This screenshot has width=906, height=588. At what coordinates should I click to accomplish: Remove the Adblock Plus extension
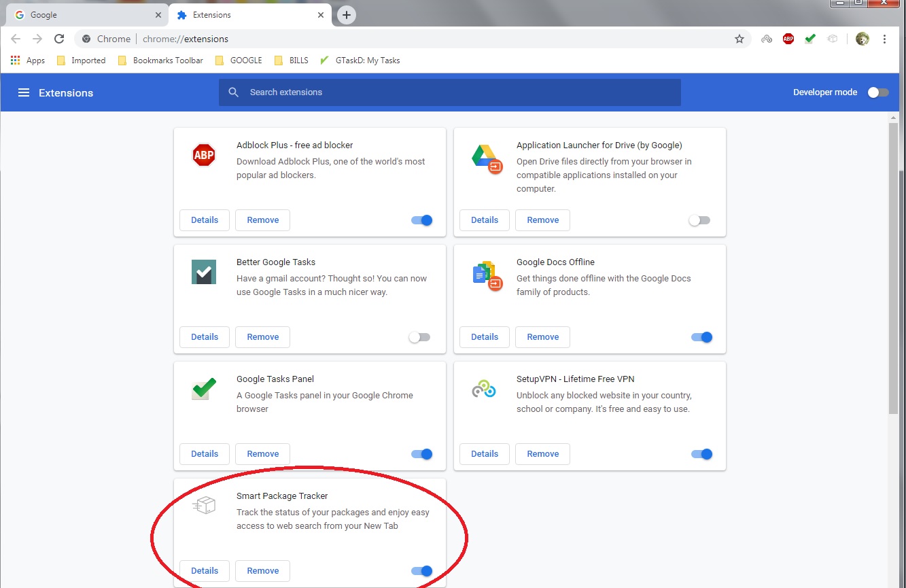coord(262,220)
